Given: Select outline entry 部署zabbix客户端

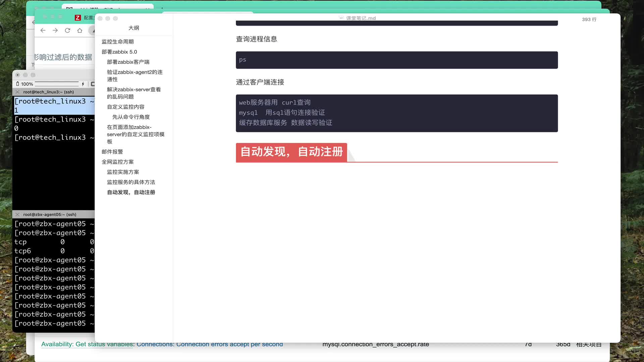Looking at the screenshot, I should 128,62.
